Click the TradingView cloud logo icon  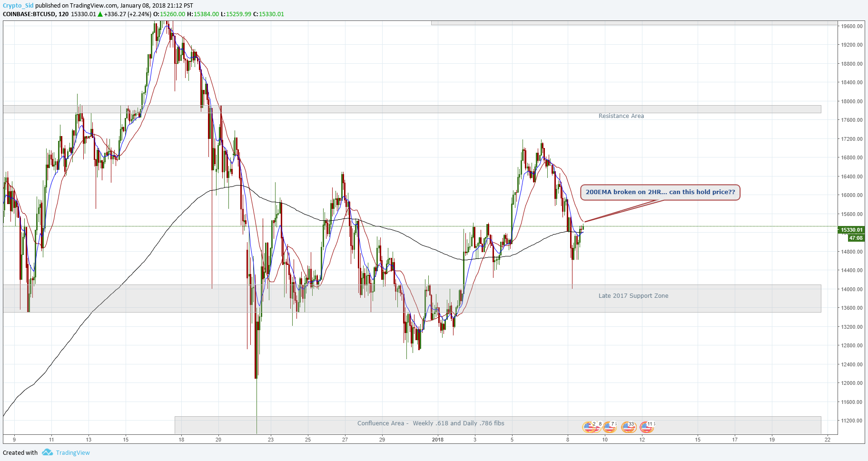tap(47, 452)
